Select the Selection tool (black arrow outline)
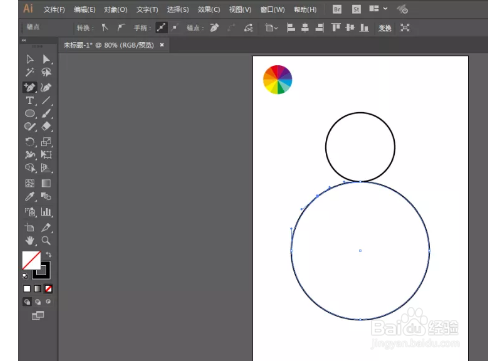The height and width of the screenshot is (361, 488). click(x=30, y=59)
